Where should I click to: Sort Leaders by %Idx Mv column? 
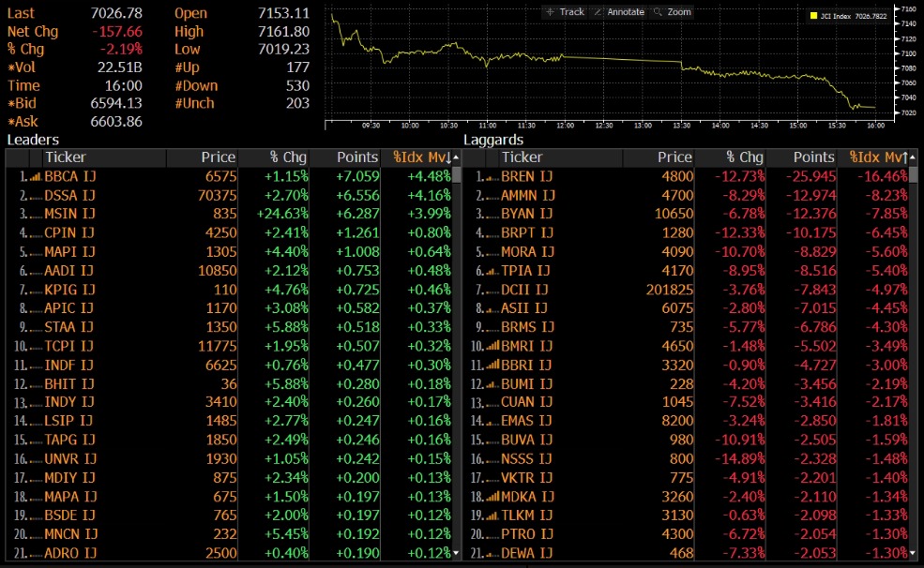coord(421,157)
